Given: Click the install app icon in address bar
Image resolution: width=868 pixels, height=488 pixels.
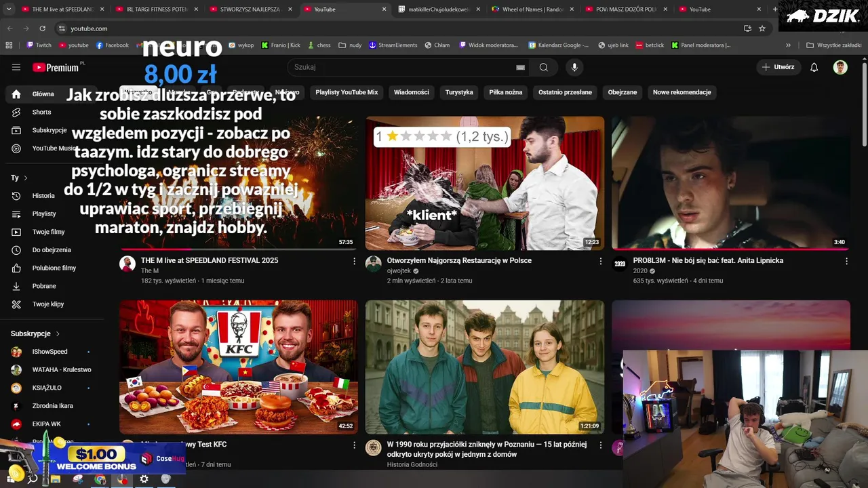Looking at the screenshot, I should pos(747,28).
